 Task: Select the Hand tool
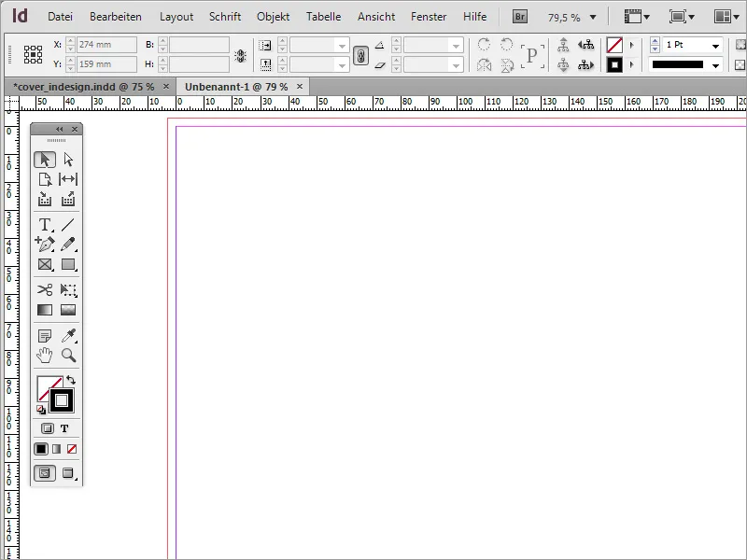[x=44, y=355]
